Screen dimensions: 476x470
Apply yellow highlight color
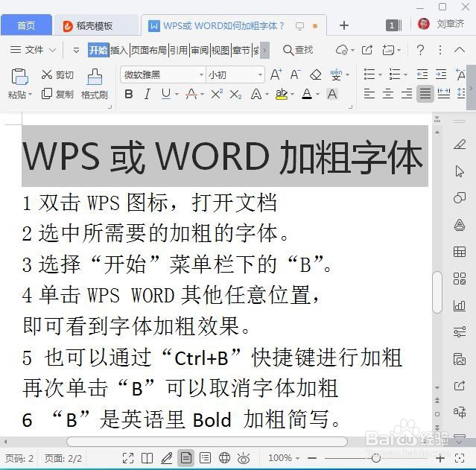point(282,94)
